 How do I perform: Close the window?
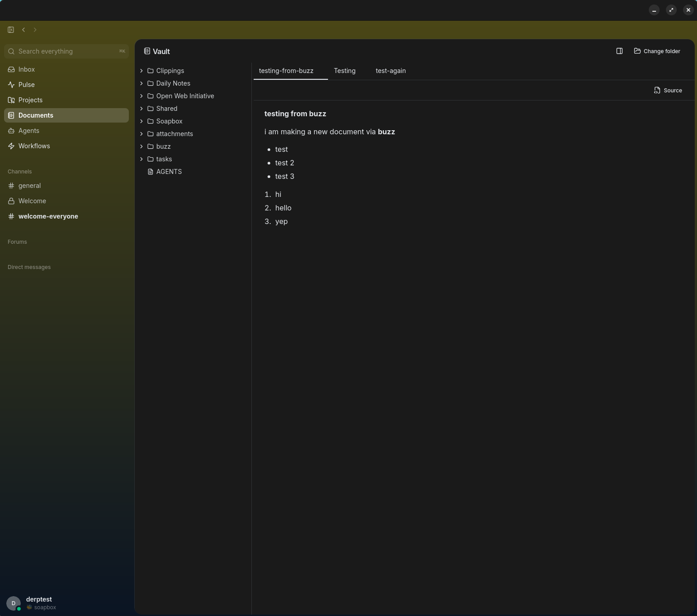[688, 10]
